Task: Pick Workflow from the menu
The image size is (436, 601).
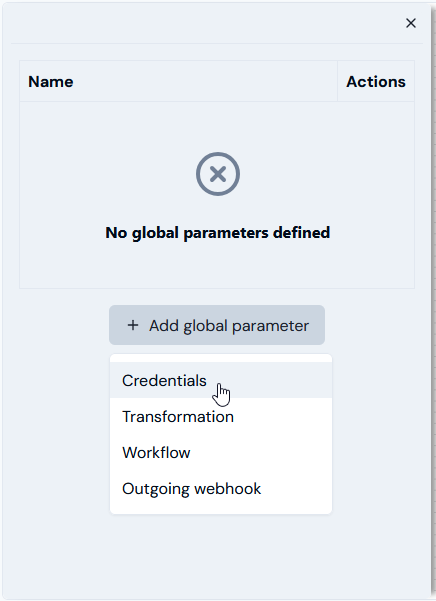Action: click(x=221, y=452)
